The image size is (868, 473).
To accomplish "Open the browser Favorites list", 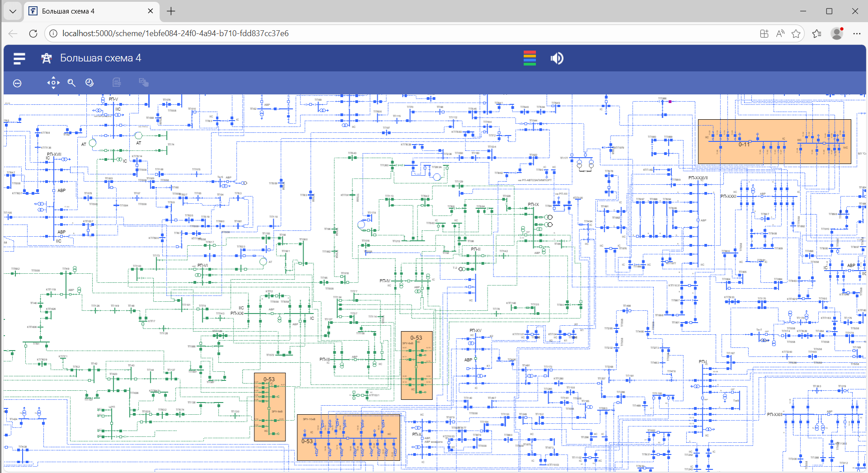I will point(816,33).
